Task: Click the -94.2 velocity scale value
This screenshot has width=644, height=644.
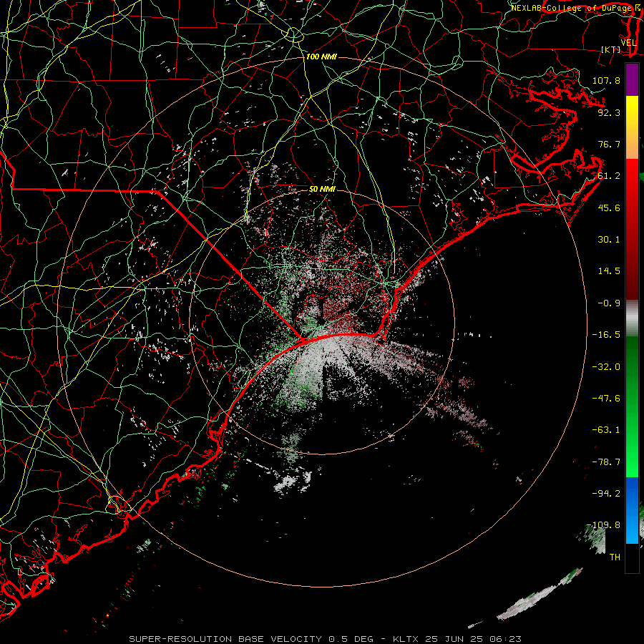Action: tap(606, 494)
